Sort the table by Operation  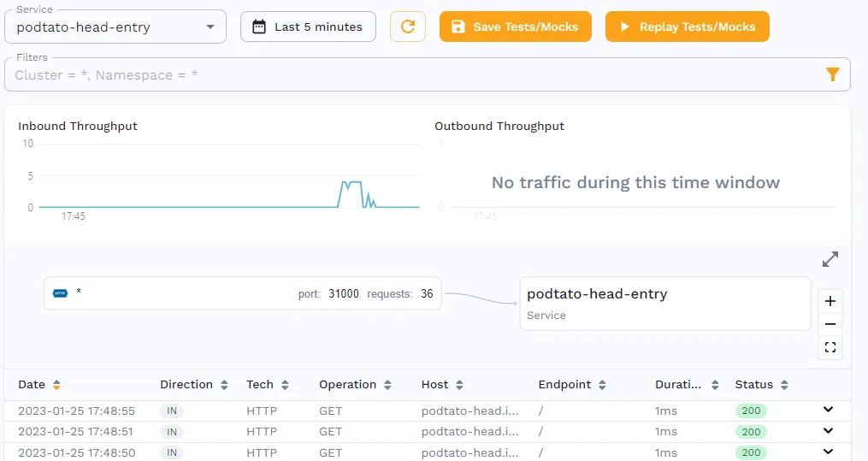click(387, 385)
